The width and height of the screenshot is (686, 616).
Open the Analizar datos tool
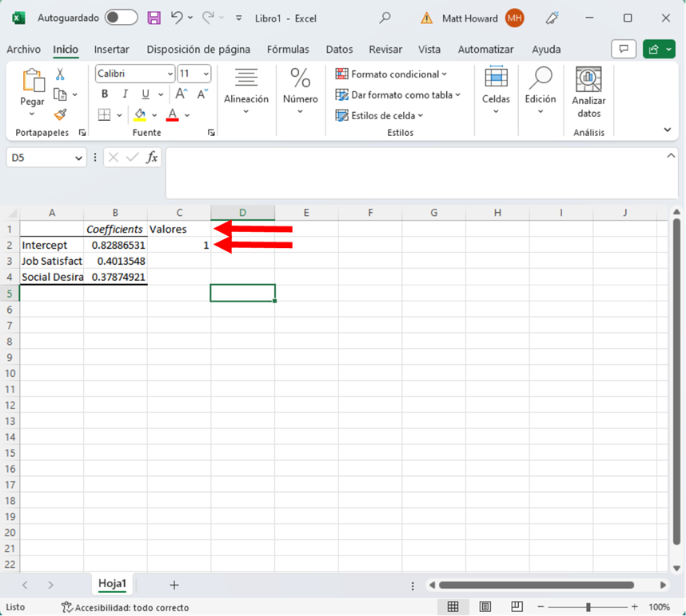588,92
